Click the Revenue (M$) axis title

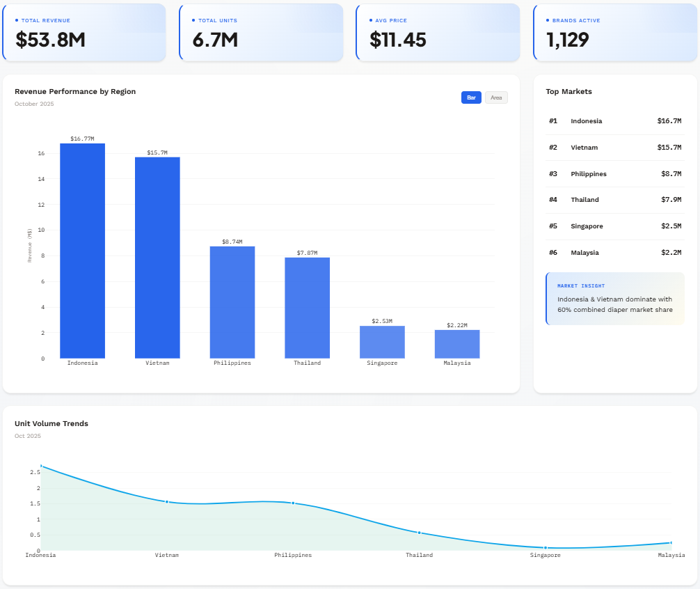(x=30, y=246)
